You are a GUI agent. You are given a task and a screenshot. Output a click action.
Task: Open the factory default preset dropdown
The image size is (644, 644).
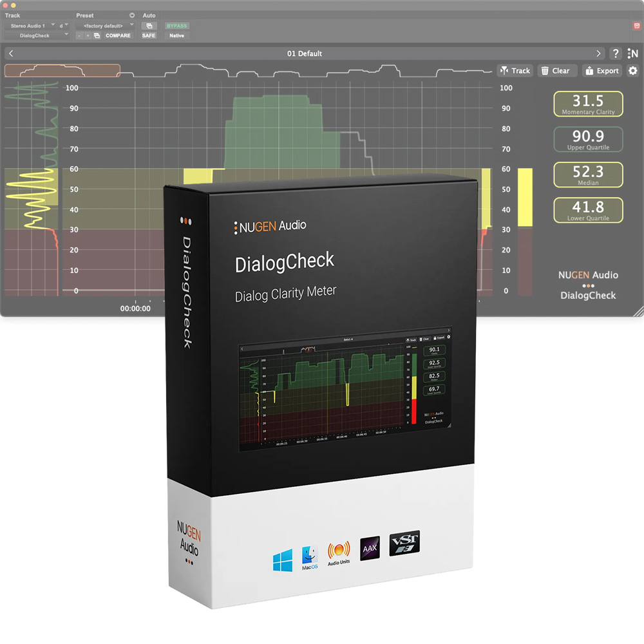coord(104,26)
